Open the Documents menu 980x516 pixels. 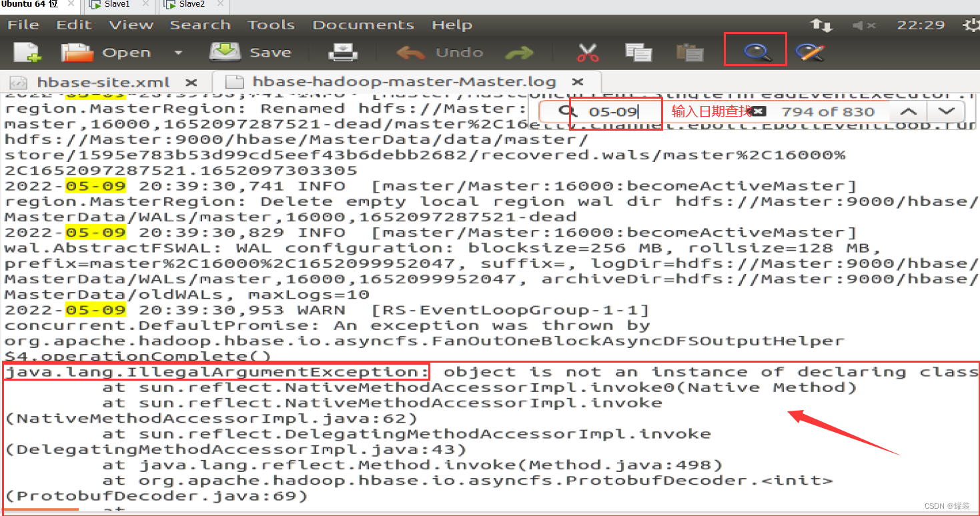(x=364, y=25)
